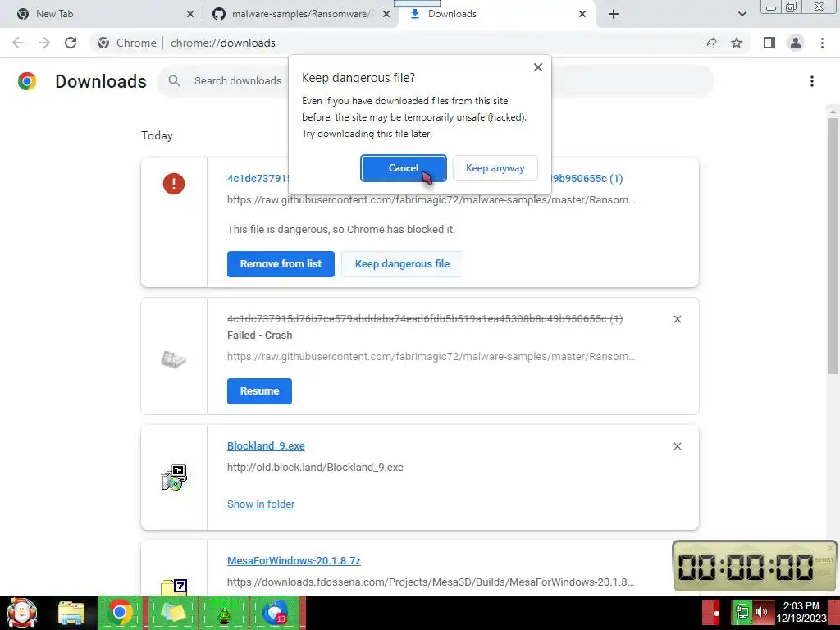Close the malware-samples tab
The height and width of the screenshot is (630, 840).
click(x=386, y=14)
